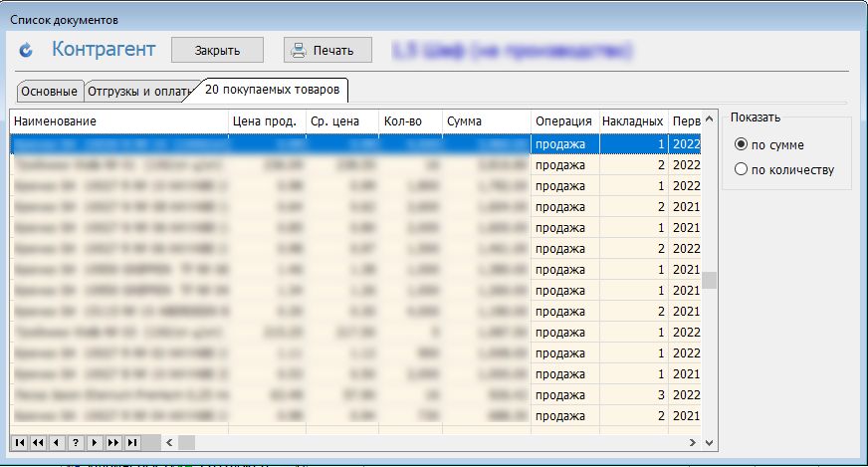Step to next record in navigator

(95, 442)
